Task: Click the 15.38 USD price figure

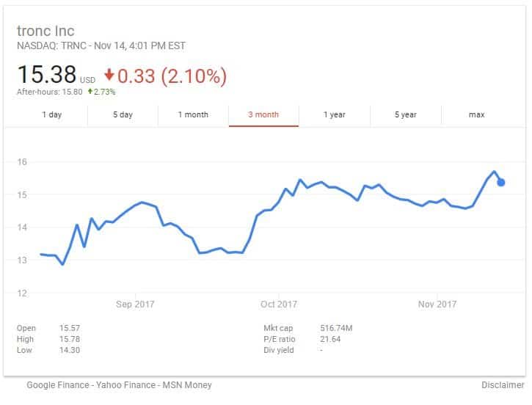Action: 56,75
